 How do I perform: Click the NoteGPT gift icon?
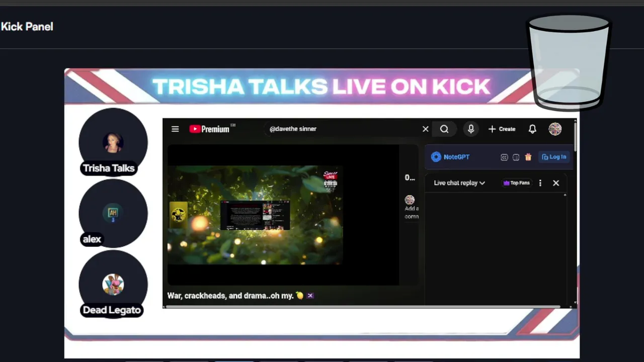click(x=528, y=157)
